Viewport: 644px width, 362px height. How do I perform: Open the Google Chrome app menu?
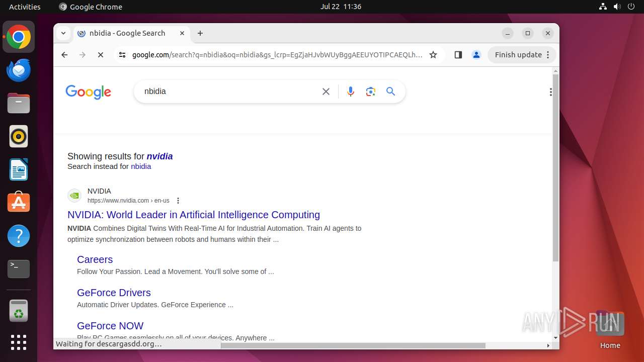(91, 7)
